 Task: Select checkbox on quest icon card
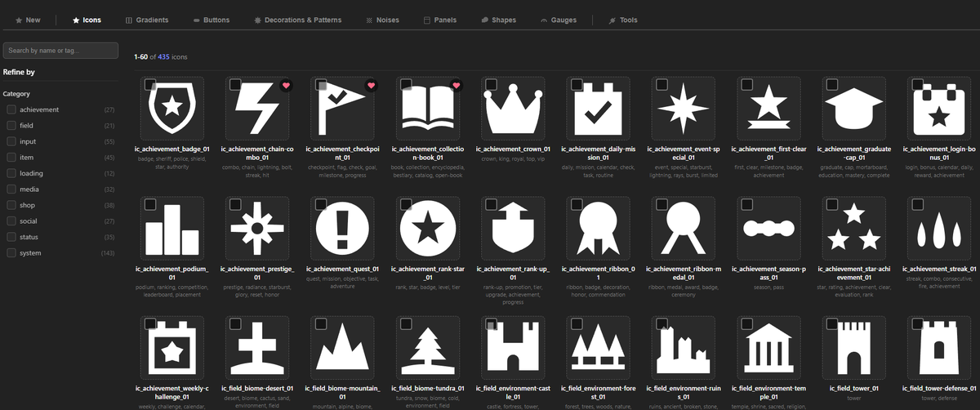pyautogui.click(x=321, y=204)
